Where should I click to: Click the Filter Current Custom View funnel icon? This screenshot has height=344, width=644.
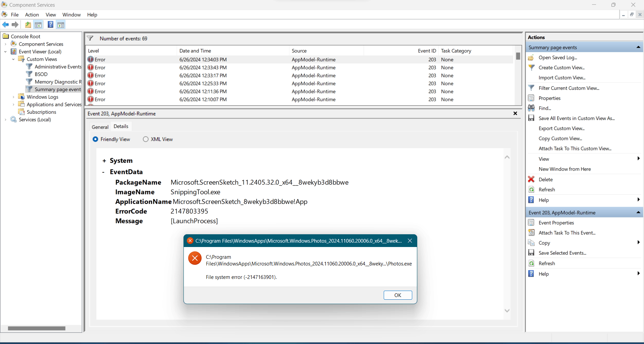pyautogui.click(x=531, y=88)
